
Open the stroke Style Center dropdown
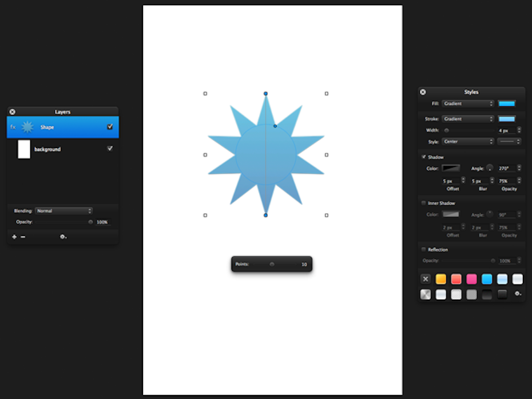467,141
